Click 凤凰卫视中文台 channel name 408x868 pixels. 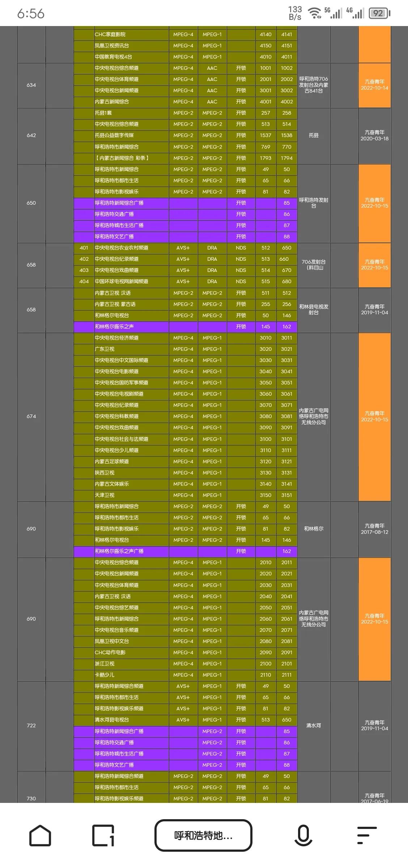tap(112, 641)
